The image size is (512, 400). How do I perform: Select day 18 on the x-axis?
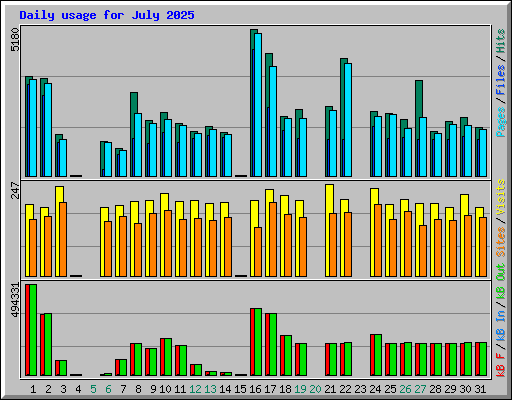(x=285, y=389)
